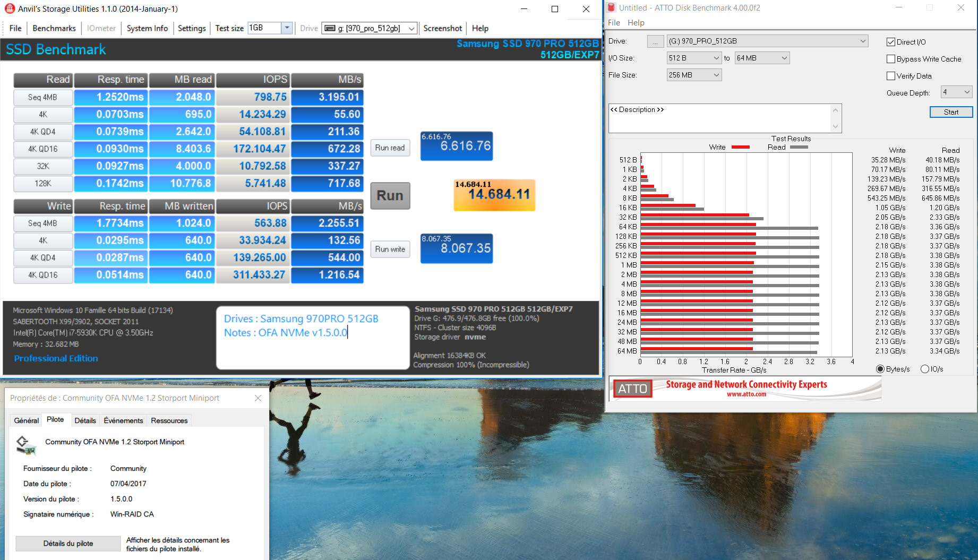
Task: Click the www.atto.com link in the banner
Action: [x=746, y=394]
